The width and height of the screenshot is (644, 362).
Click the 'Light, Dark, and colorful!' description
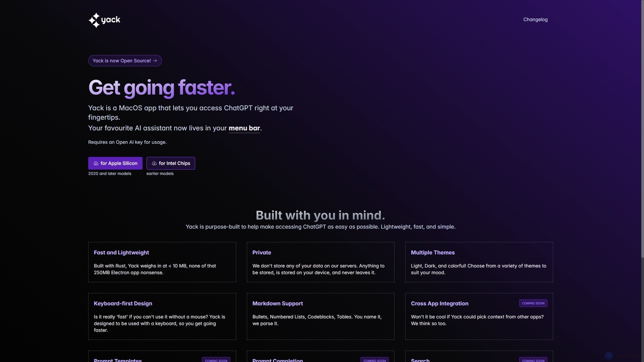tap(478, 269)
